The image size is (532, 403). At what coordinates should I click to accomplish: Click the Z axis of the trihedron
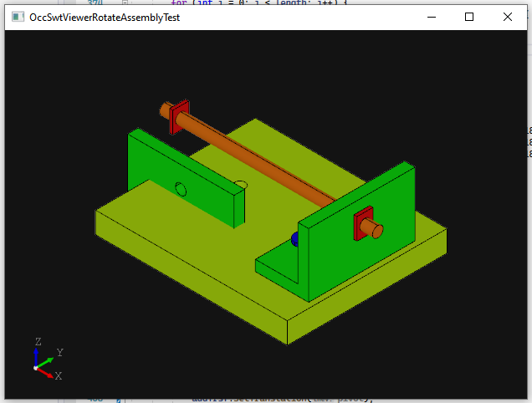[36, 358]
